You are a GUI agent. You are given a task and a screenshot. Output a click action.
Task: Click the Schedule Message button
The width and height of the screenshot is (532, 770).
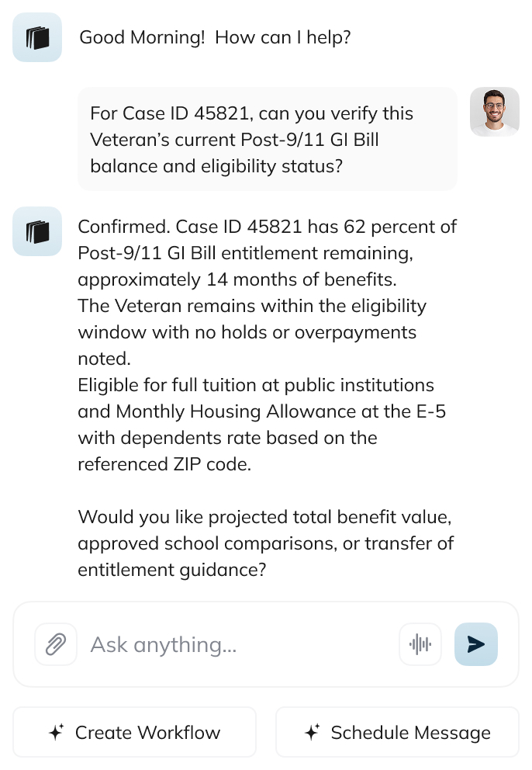tap(398, 732)
